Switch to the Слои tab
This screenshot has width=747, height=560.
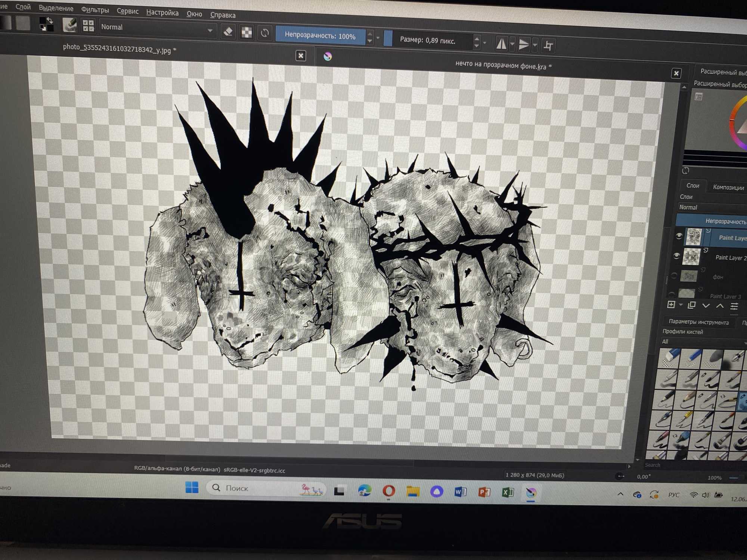(x=692, y=186)
